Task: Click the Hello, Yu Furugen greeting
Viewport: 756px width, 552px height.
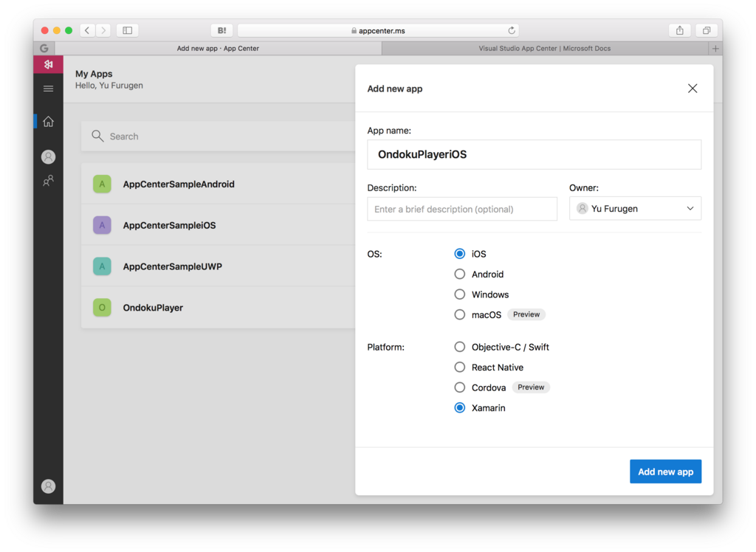Action: click(x=109, y=86)
